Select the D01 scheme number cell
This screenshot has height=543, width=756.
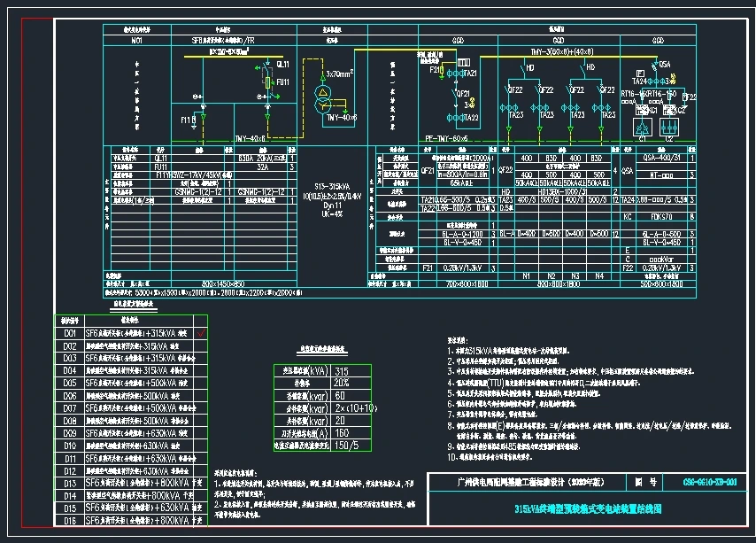tap(69, 333)
